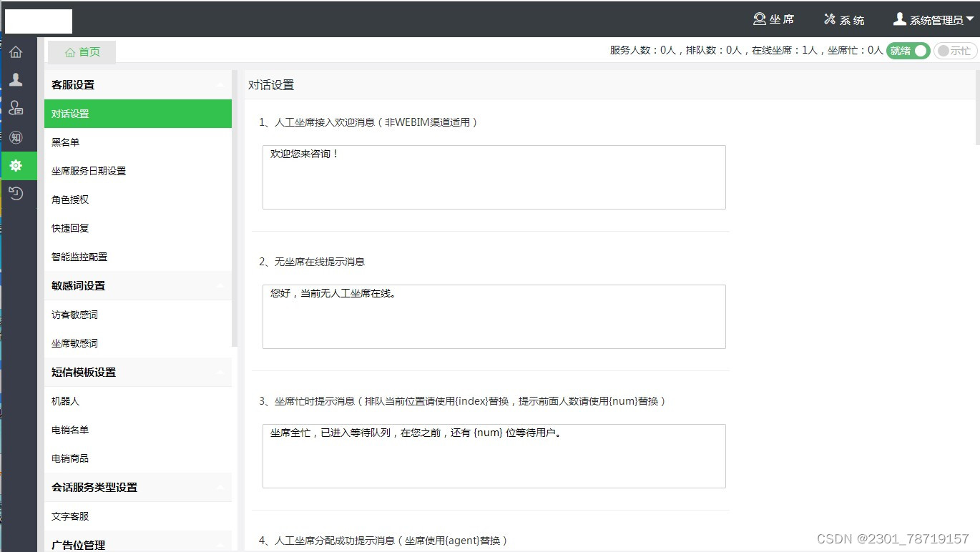
Task: Toggle the 示忙 busy switch
Action: [955, 51]
